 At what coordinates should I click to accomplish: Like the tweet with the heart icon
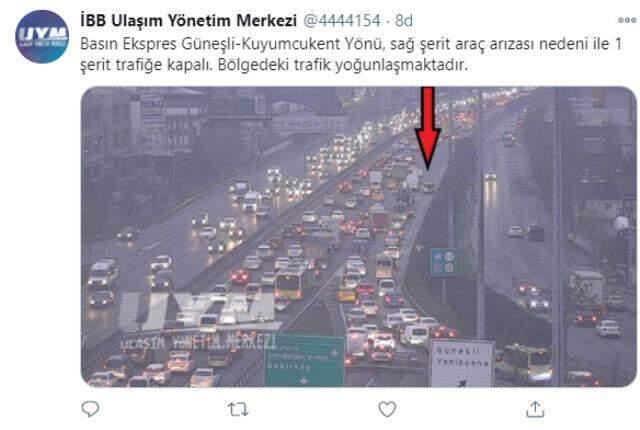click(x=387, y=409)
